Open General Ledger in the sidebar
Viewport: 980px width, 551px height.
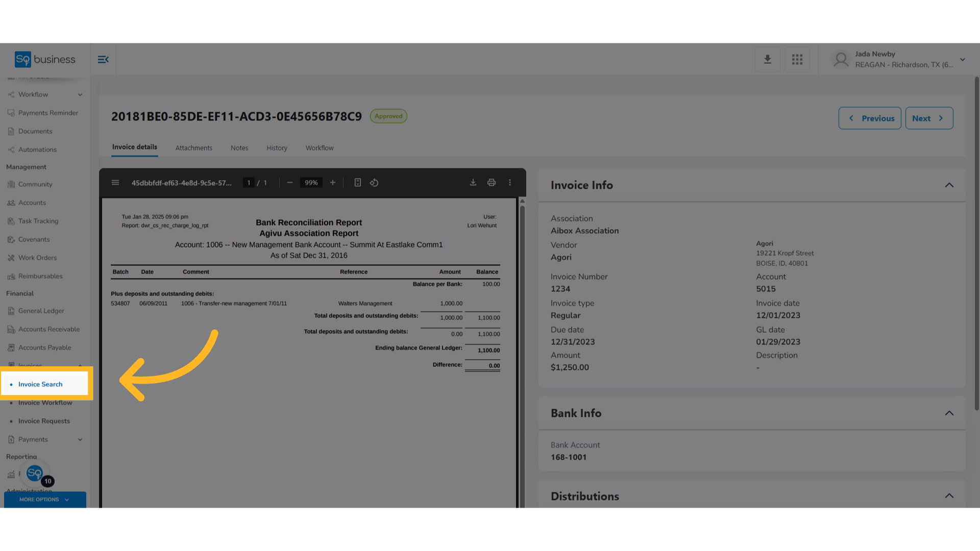tap(41, 311)
